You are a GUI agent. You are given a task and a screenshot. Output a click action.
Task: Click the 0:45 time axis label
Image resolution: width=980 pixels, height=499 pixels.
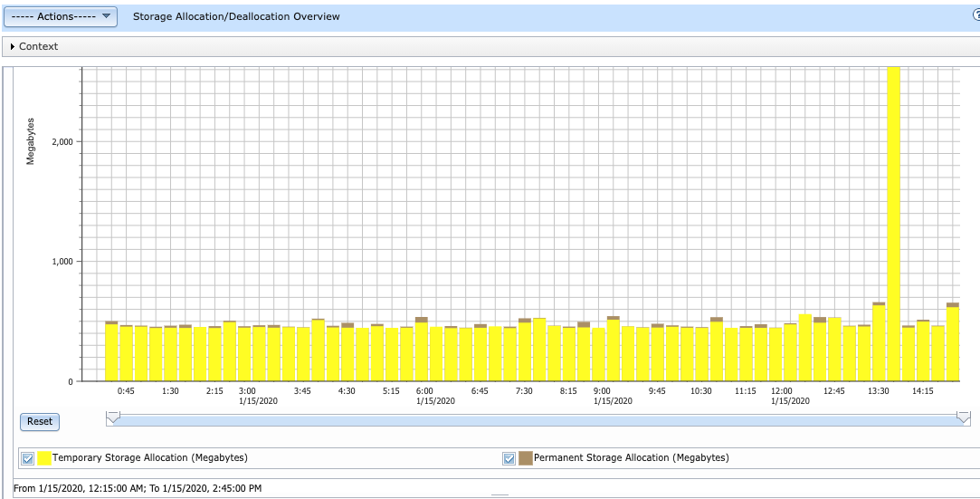click(127, 391)
